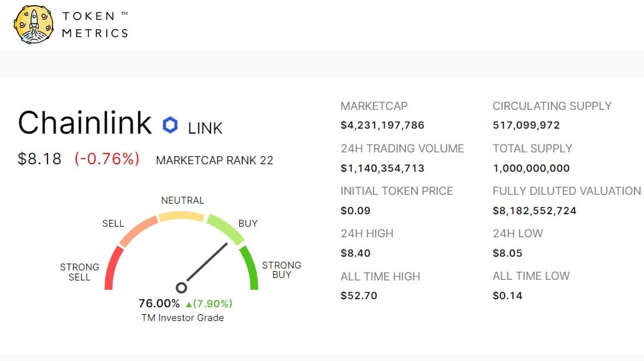This screenshot has height=361, width=644.
Task: Click the Chainlink blue hexagon icon
Action: (170, 125)
